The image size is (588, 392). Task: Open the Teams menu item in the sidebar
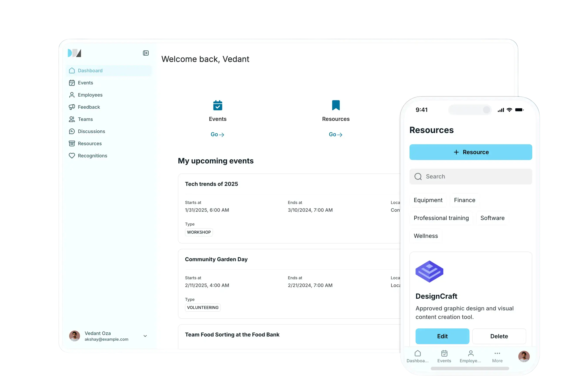[x=85, y=119]
